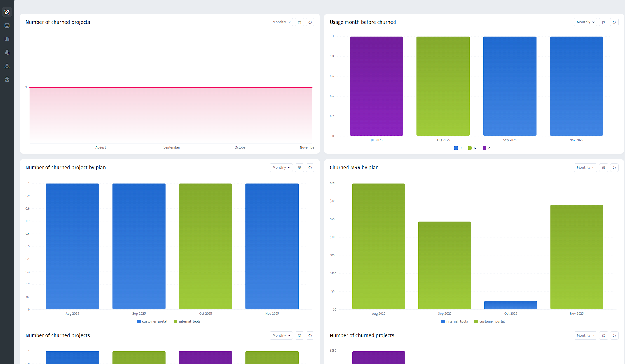Toggle internal_tools legend in Churned MRR by plan
This screenshot has height=364, width=625.
[454, 321]
